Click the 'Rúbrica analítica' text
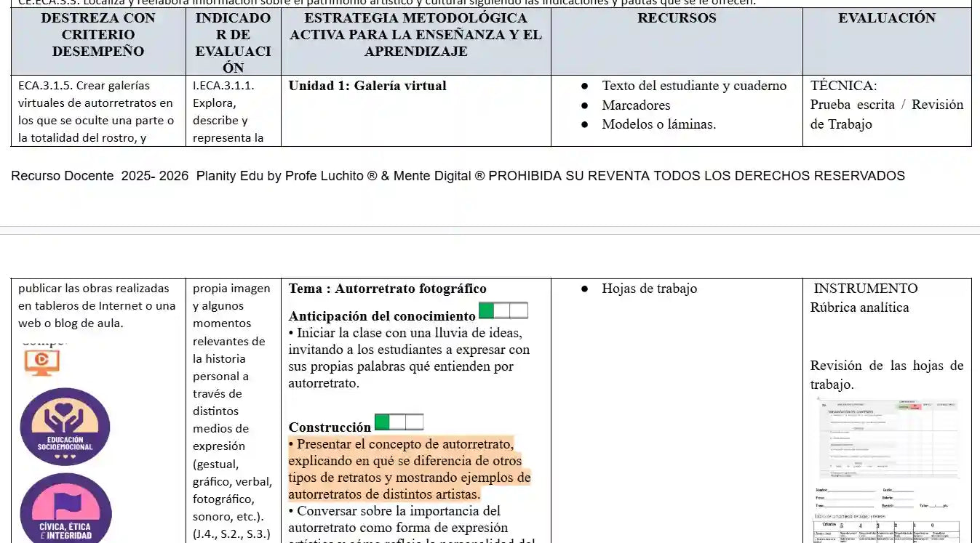This screenshot has width=980, height=543. tap(859, 307)
